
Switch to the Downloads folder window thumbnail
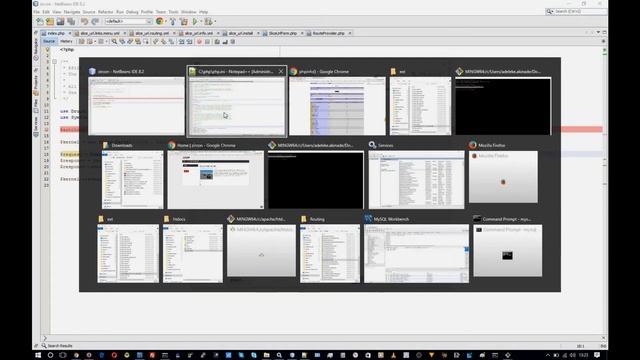[132, 175]
